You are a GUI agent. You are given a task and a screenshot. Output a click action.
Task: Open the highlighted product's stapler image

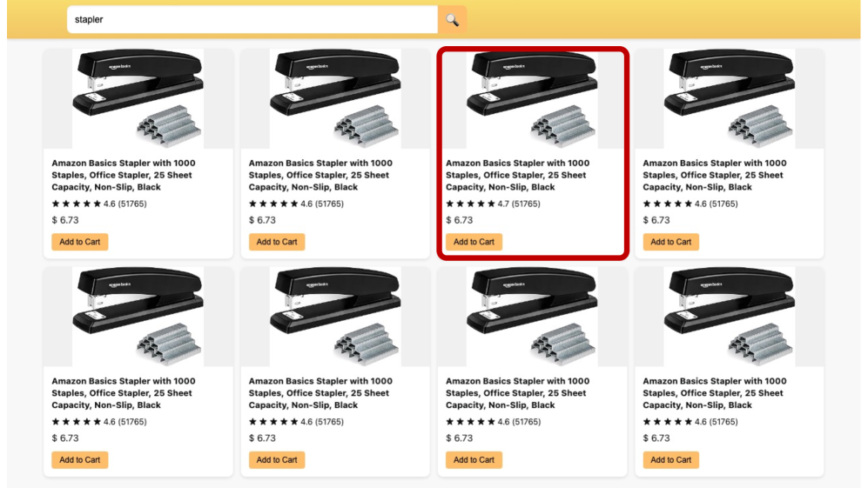(532, 98)
